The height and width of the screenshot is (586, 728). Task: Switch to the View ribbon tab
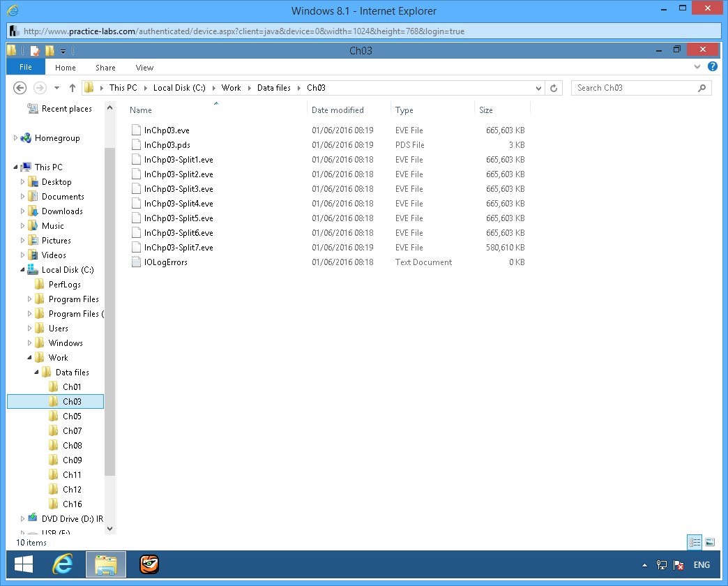[144, 68]
